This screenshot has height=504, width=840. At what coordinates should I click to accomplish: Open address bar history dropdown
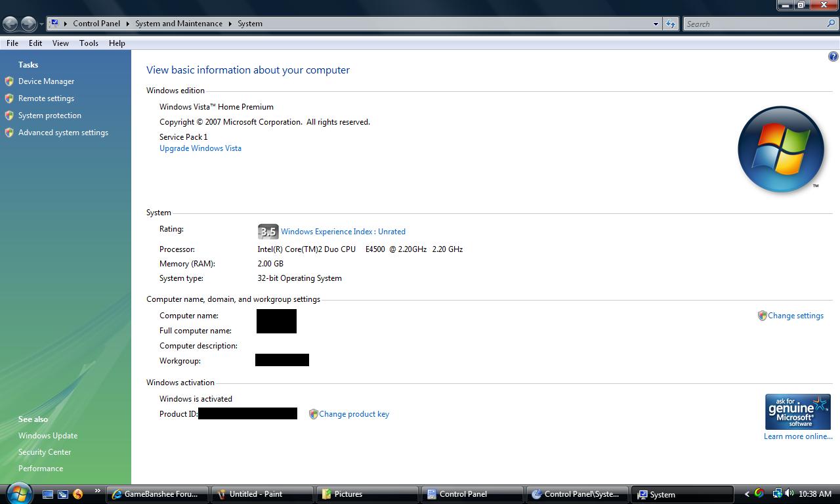(x=656, y=24)
